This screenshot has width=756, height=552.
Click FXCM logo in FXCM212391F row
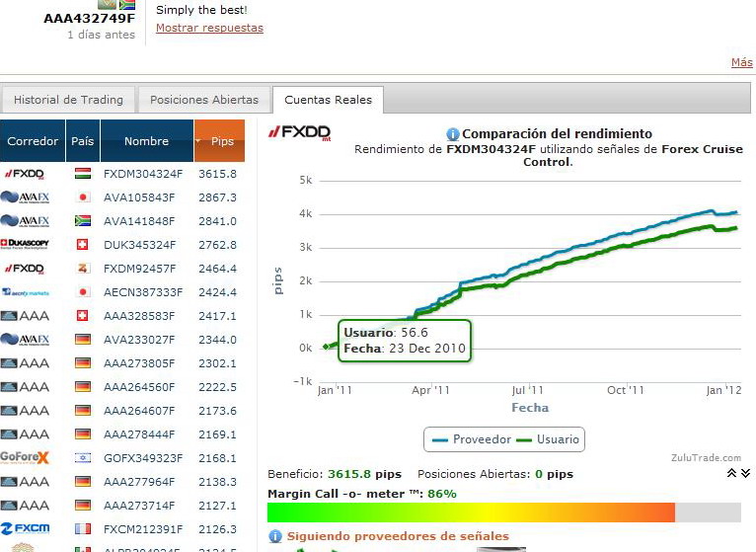(x=25, y=529)
